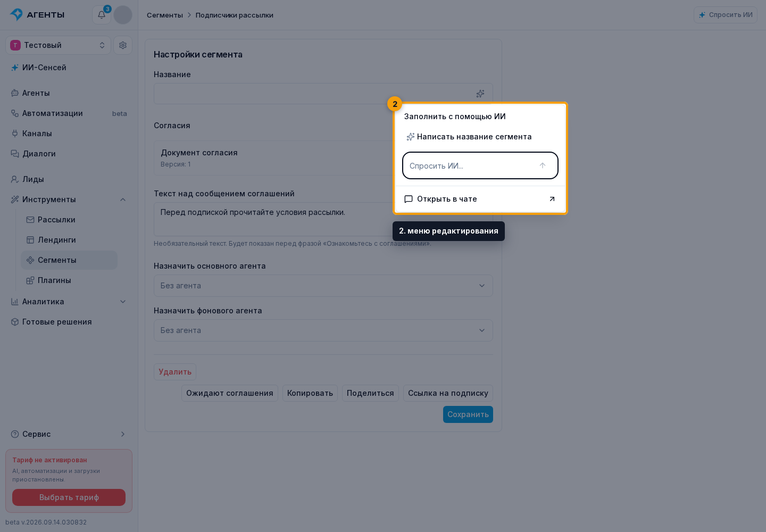Expand the Сервис submenu
Image resolution: width=766 pixels, height=532 pixels.
pyautogui.click(x=69, y=434)
